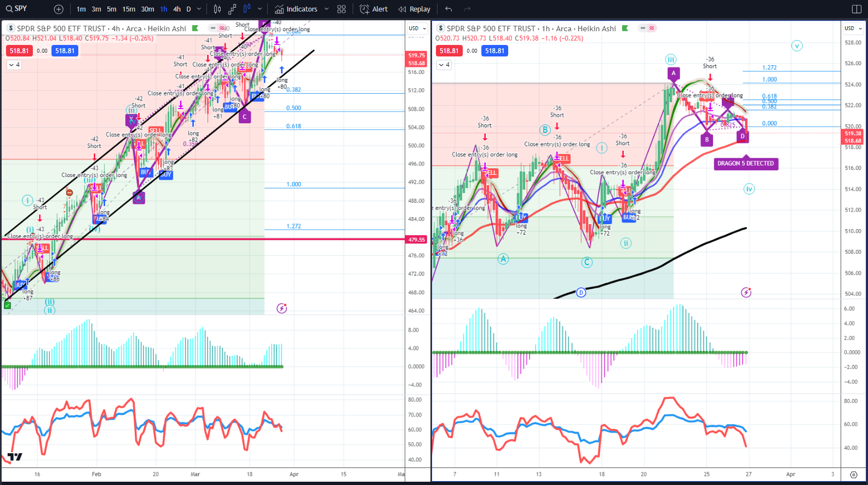Click lightning events icon on 4h chart
The height and width of the screenshot is (485, 868).
click(x=281, y=309)
